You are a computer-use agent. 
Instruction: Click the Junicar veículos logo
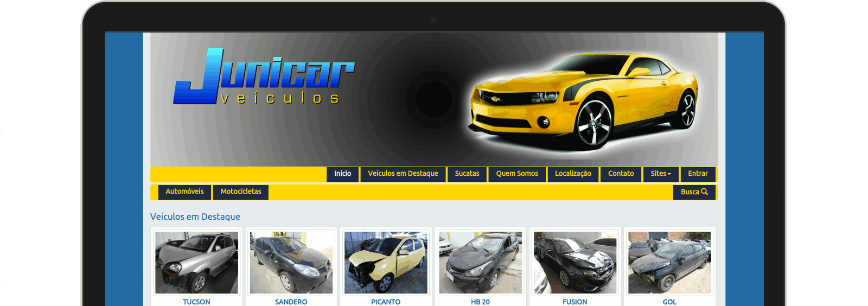tap(264, 77)
